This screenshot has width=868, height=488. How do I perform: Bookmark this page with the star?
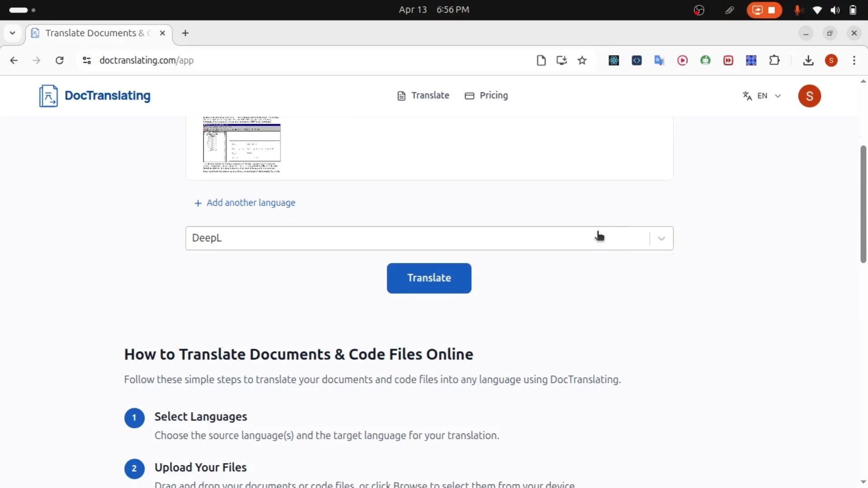[x=582, y=61]
